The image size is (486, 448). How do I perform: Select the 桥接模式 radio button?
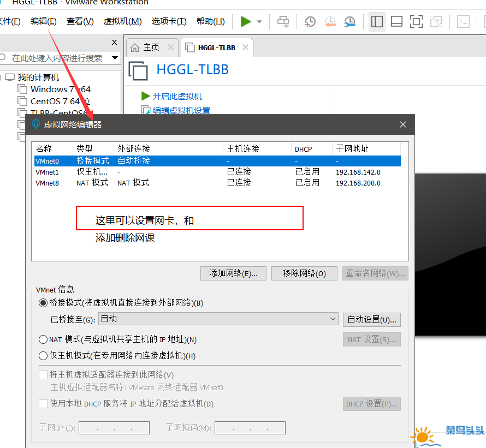click(x=43, y=303)
